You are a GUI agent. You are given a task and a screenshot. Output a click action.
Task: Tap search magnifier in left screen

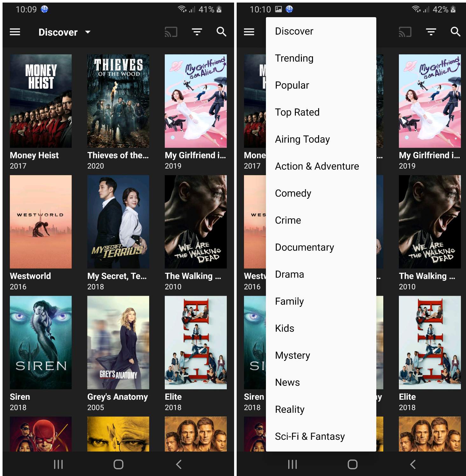point(221,32)
